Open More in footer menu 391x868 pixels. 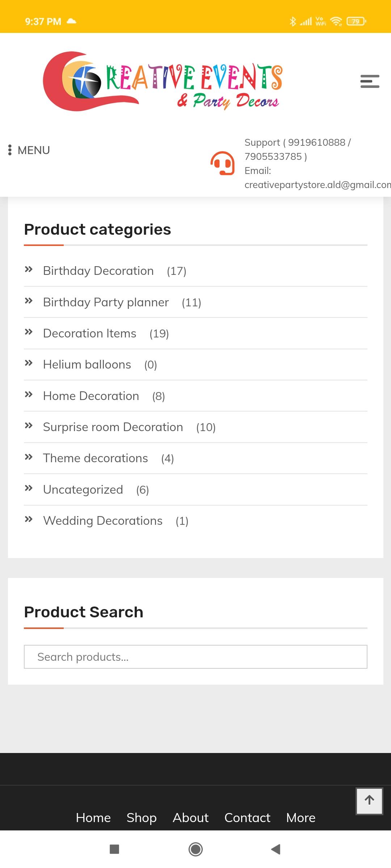coord(301,818)
